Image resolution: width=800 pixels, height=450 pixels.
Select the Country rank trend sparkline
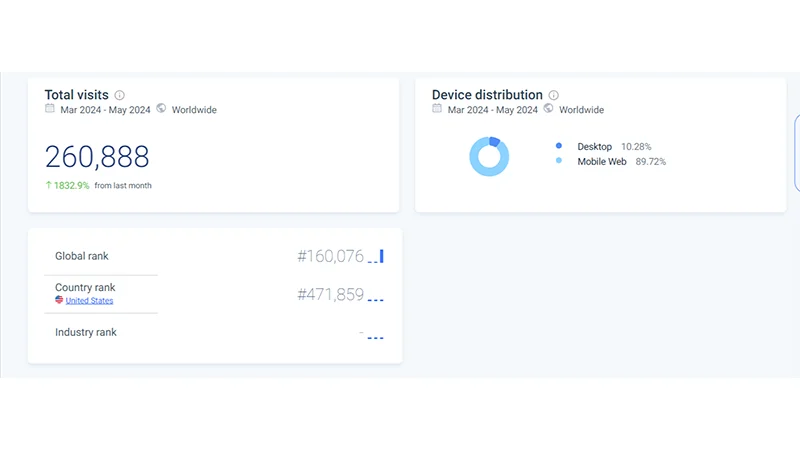[376, 300]
